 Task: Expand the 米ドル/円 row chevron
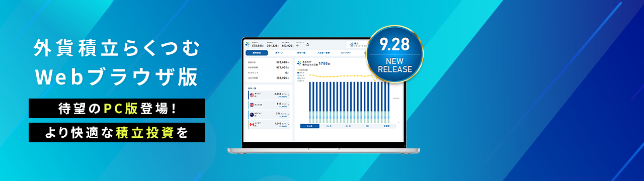click(288, 95)
